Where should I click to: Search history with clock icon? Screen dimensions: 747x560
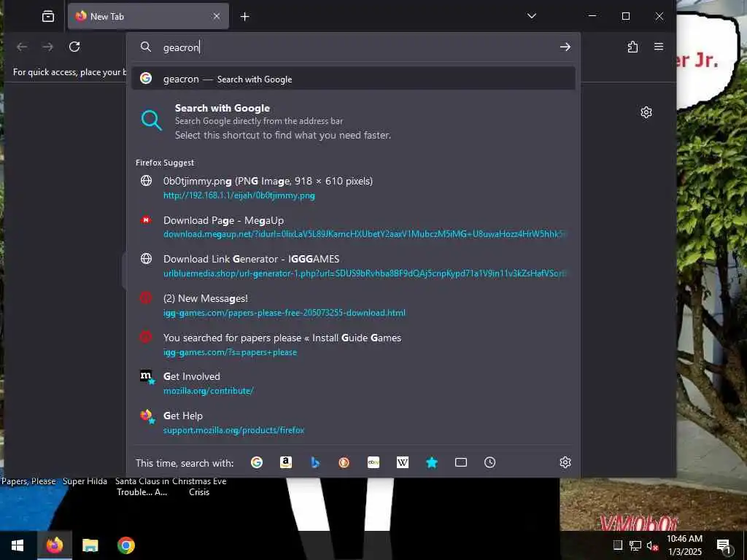tap(489, 462)
